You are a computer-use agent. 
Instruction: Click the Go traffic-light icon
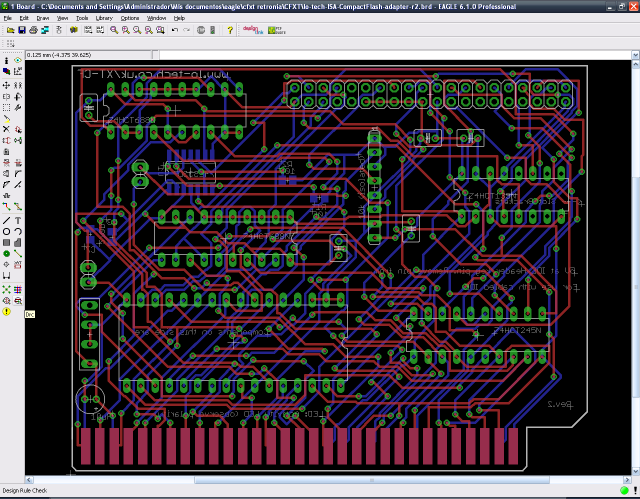(x=212, y=30)
